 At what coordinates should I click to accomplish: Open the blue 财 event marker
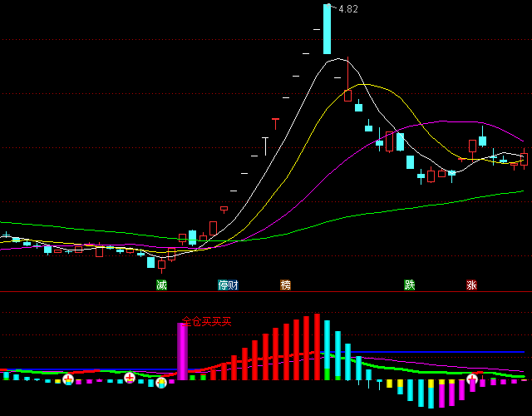(234, 285)
